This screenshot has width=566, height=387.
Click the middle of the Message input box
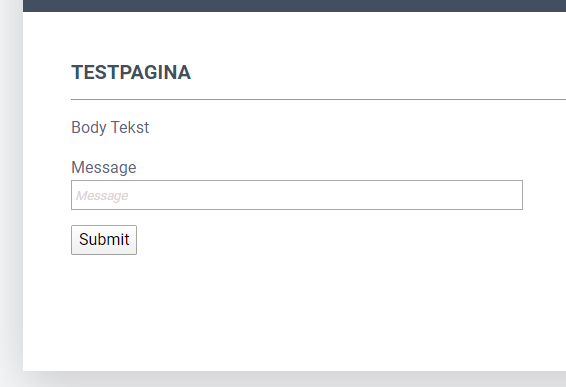click(x=297, y=195)
